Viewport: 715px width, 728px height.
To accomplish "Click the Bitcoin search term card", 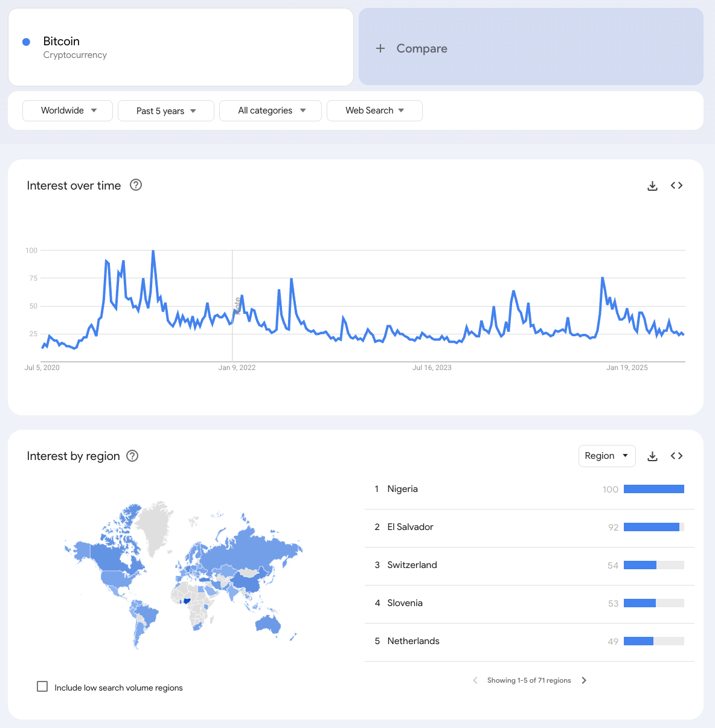I will (181, 47).
